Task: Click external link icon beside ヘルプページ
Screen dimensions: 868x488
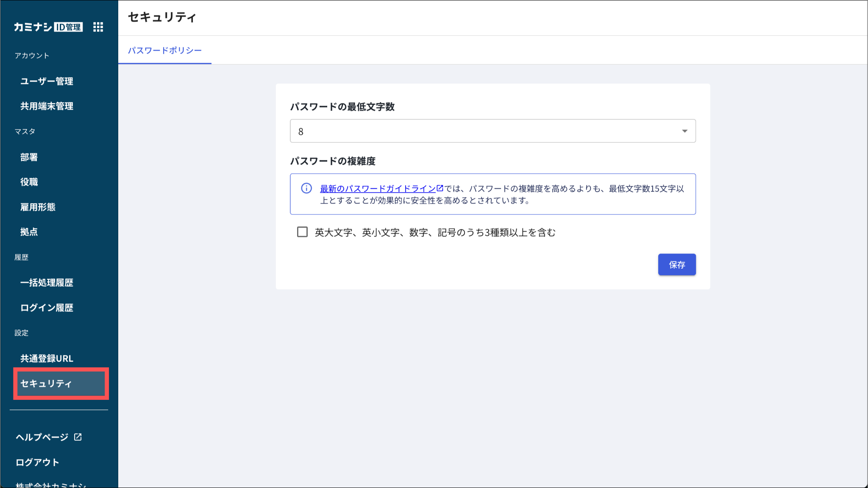Action: point(78,437)
